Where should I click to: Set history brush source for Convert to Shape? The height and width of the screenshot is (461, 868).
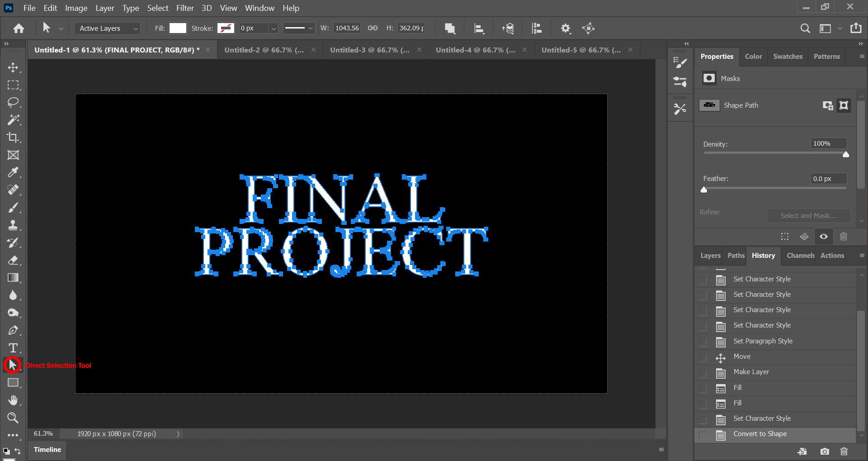coord(703,435)
